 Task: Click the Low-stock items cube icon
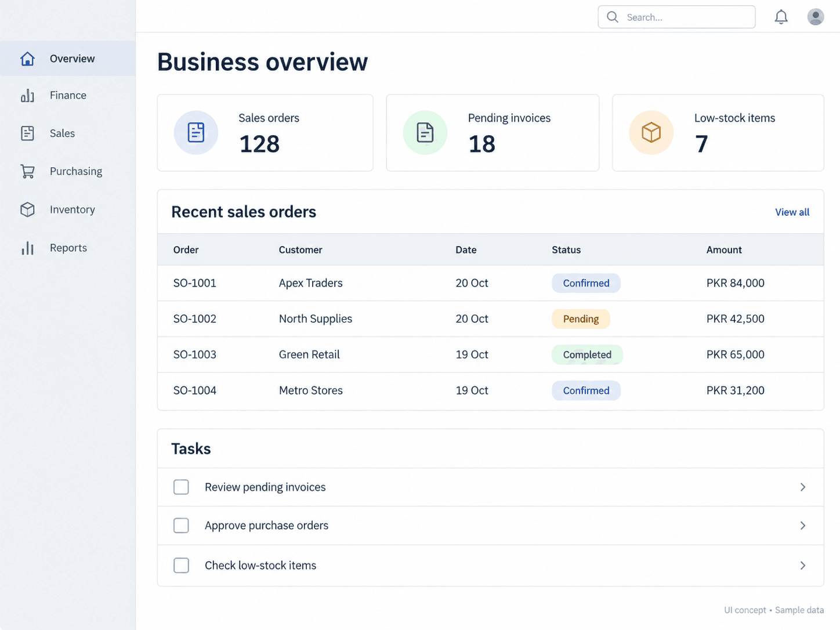click(x=651, y=132)
